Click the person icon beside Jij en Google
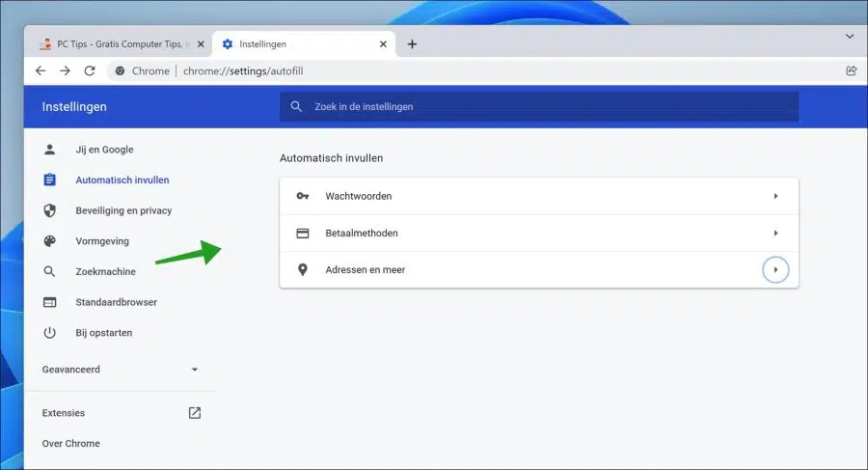The height and width of the screenshot is (470, 868). click(x=50, y=150)
